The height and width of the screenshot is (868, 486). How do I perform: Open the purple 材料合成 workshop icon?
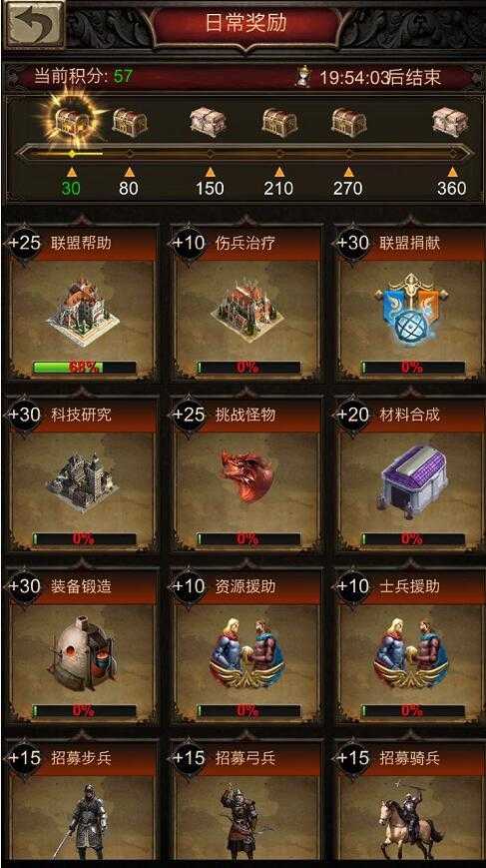click(x=412, y=480)
